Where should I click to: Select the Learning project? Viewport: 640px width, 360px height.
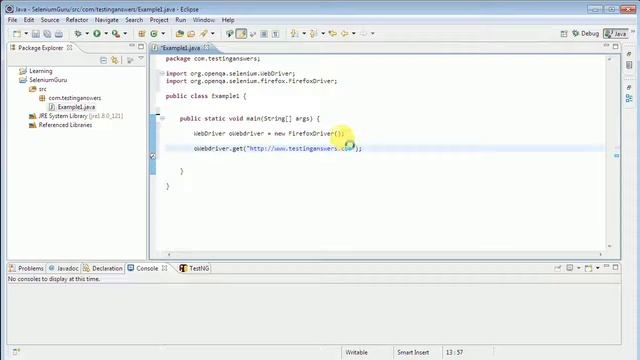36,71
